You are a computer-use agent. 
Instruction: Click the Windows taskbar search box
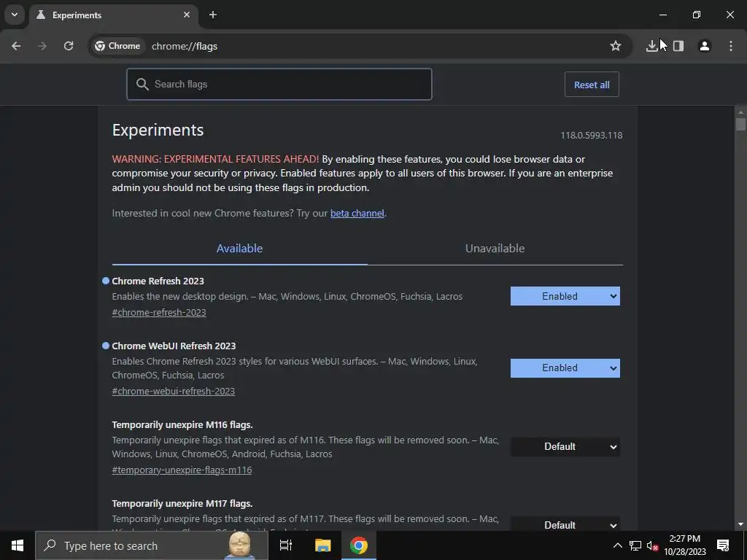point(152,545)
